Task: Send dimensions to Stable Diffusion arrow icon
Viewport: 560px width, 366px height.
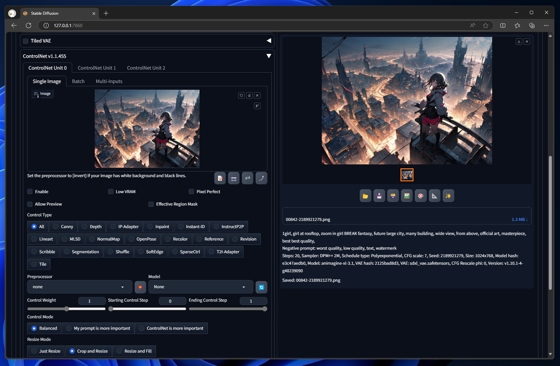Action: point(261,178)
